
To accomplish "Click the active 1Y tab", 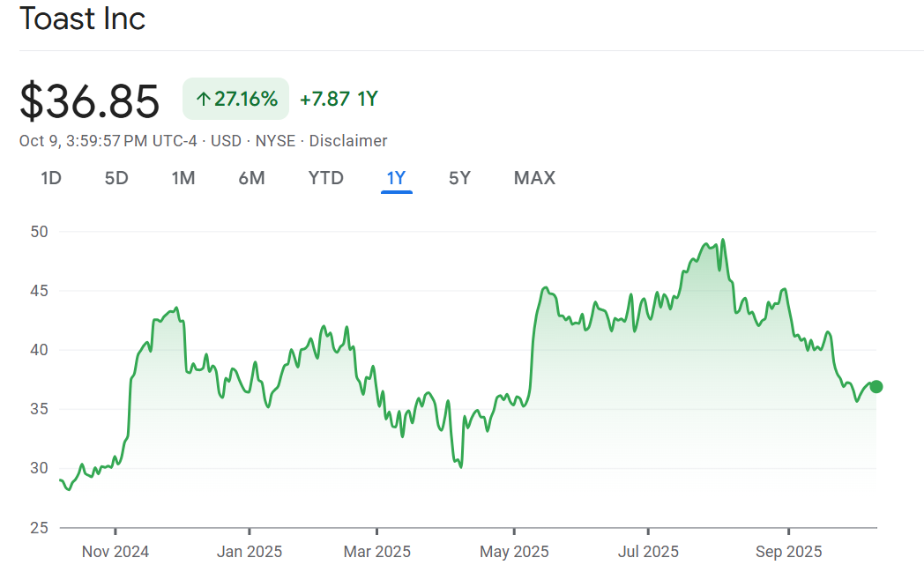I will click(x=396, y=178).
